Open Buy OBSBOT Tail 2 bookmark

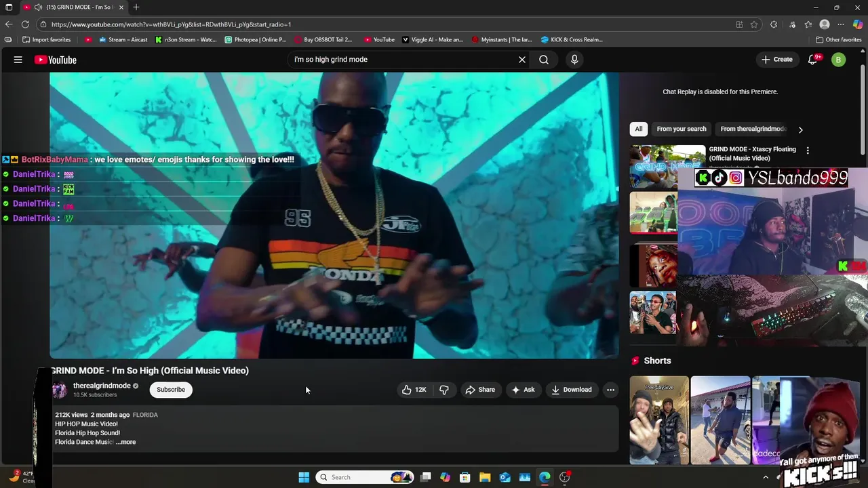[x=323, y=39]
